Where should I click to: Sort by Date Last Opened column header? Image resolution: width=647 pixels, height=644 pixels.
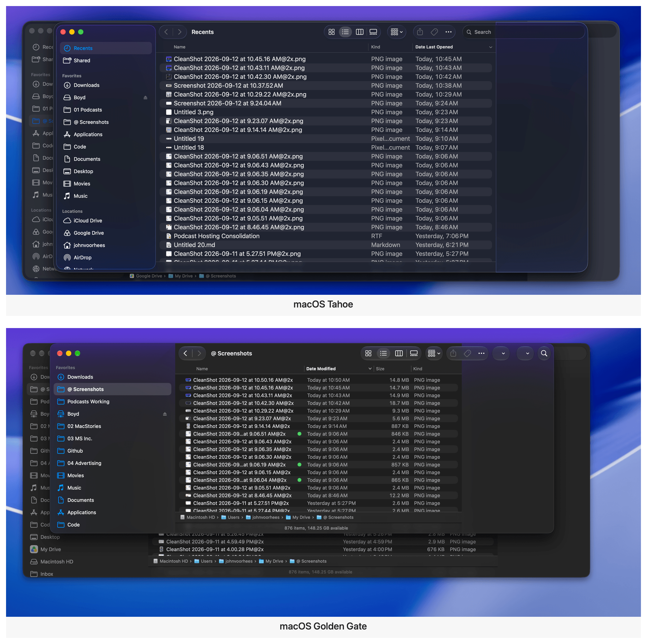click(x=454, y=47)
